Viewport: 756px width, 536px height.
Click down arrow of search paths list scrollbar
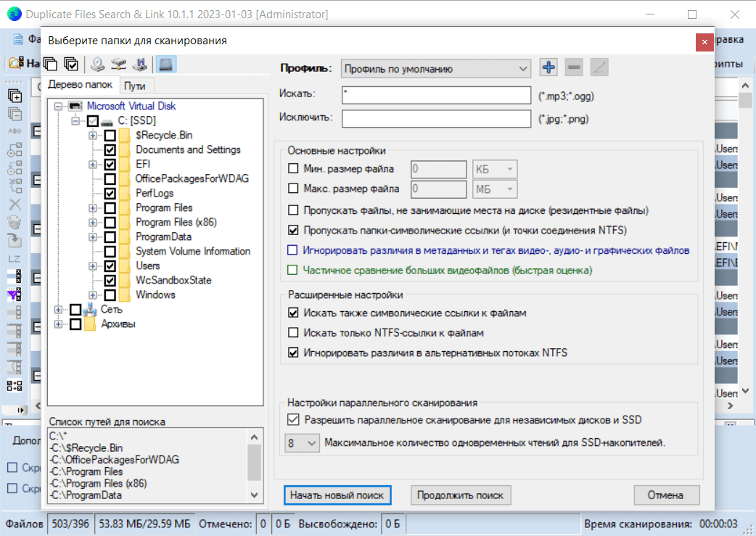(255, 495)
